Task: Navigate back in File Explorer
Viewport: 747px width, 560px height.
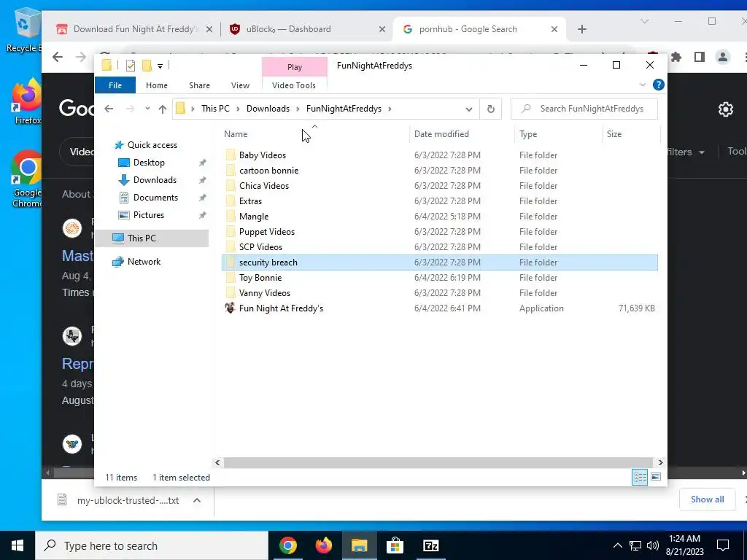Action: [109, 109]
